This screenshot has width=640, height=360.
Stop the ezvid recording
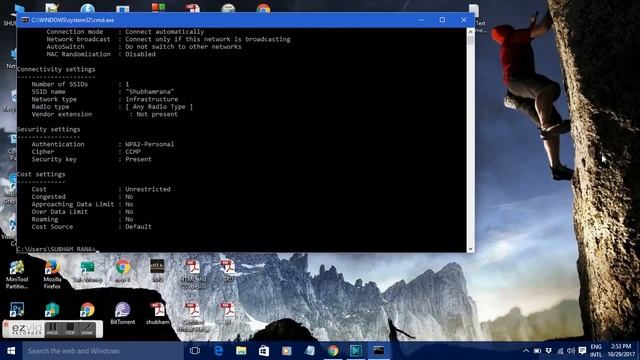[70, 329]
